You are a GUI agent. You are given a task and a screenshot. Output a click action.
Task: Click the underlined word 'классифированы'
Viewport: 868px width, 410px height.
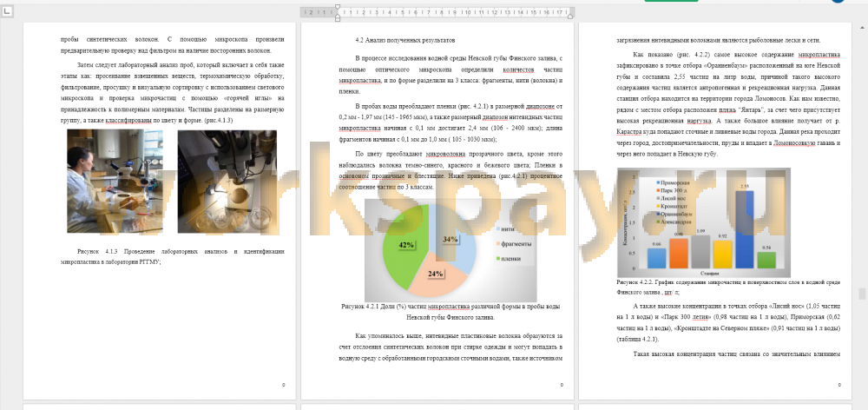click(128, 120)
